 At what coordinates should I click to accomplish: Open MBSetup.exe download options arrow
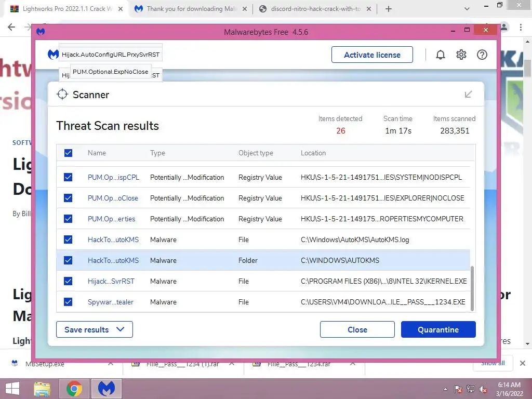[111, 364]
